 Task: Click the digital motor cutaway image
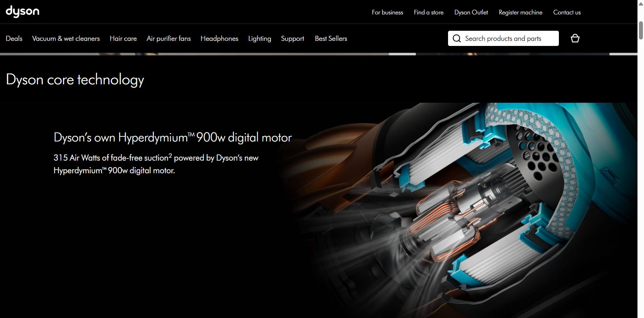click(471, 210)
